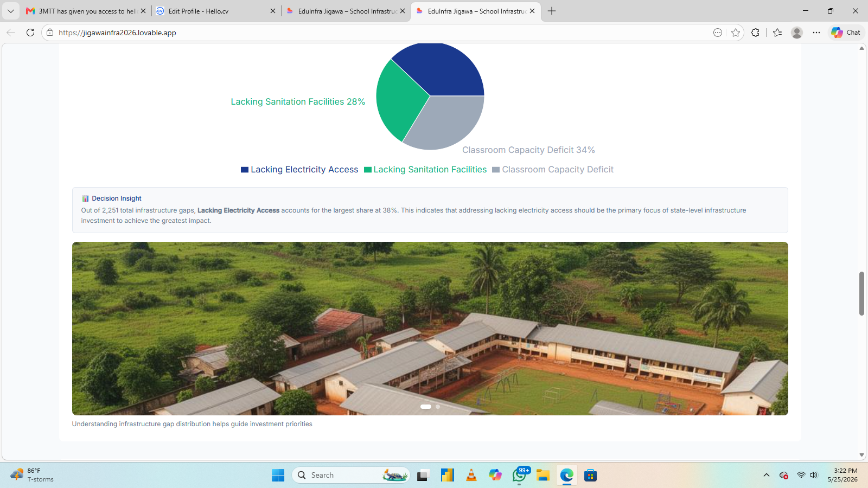The height and width of the screenshot is (488, 868).
Task: Click the page vertical scrollbar thumb
Action: pos(861,293)
